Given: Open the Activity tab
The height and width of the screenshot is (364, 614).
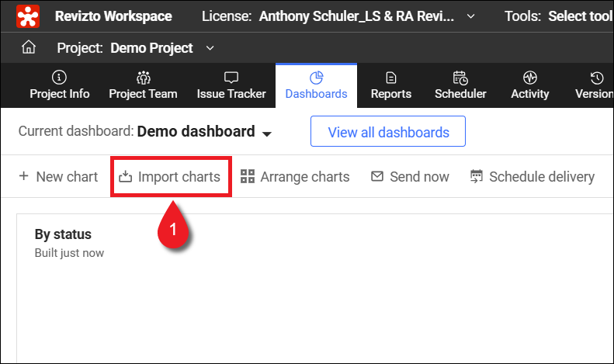Looking at the screenshot, I should [530, 85].
